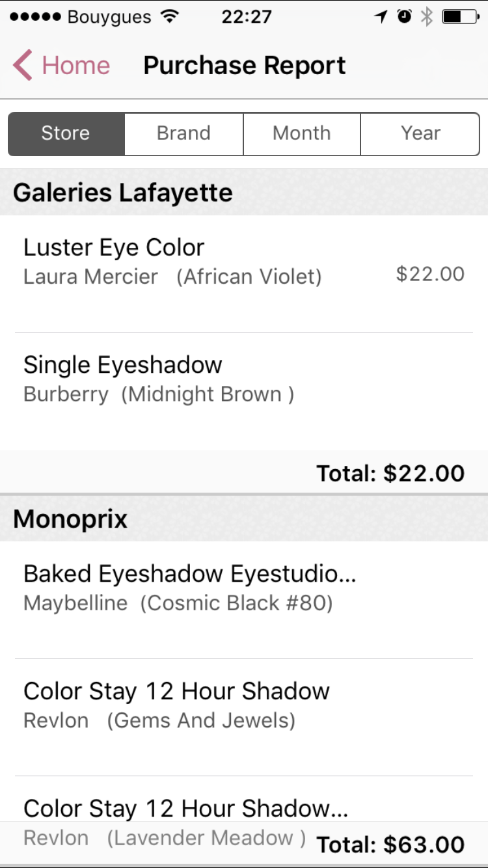Viewport: 488px width, 868px height.
Task: Open Revlon Gems And Jewels shadow
Action: point(195,705)
